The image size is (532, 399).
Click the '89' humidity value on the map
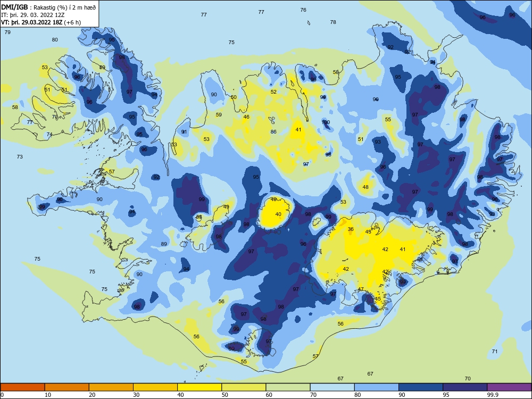(164, 244)
